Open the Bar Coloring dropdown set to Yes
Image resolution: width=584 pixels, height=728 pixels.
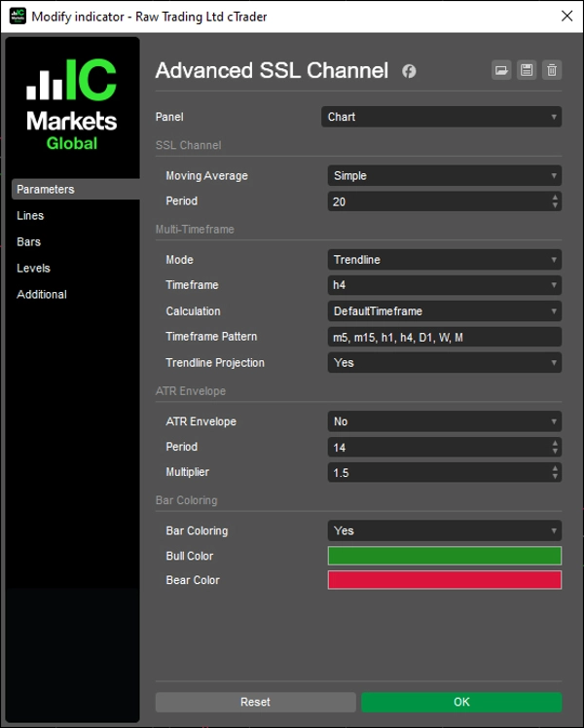pos(445,530)
